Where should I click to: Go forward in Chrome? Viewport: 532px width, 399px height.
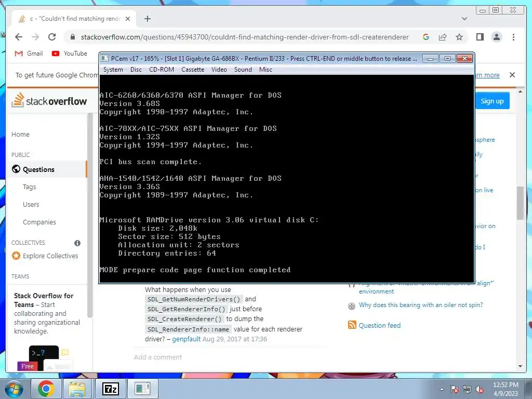35,37
